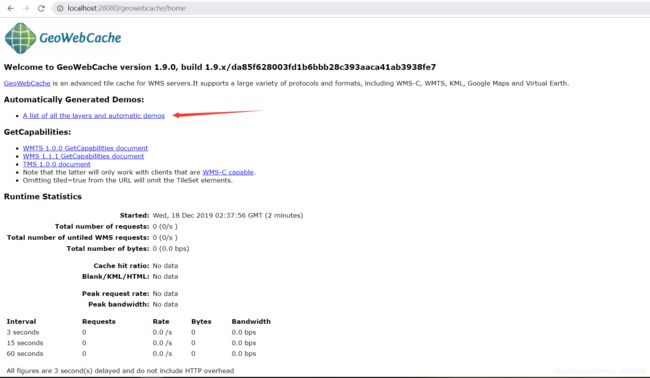Click the Cache hit ratio No data value
Image resolution: width=650 pixels, height=378 pixels.
tap(165, 266)
